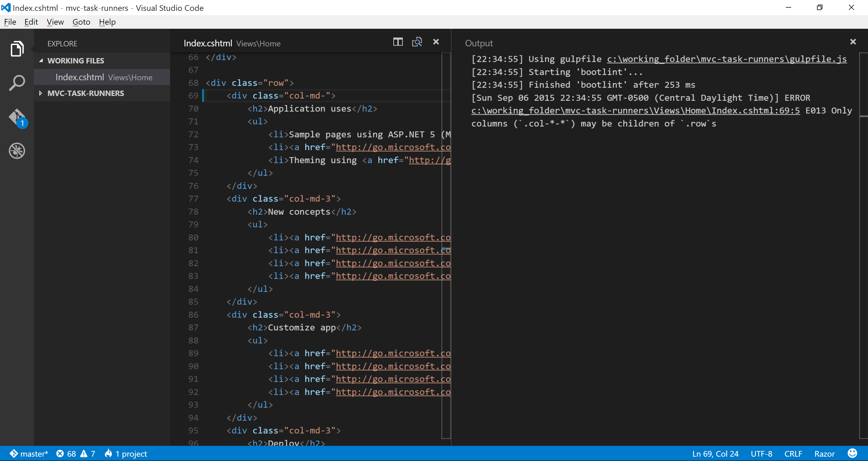868x461 pixels.
Task: Open the View menu
Action: coord(55,22)
